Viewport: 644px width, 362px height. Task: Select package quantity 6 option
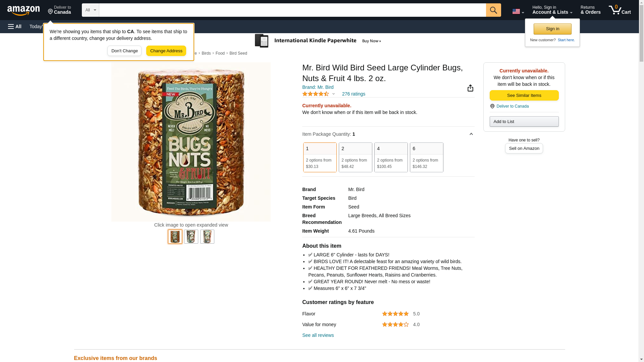point(426,157)
